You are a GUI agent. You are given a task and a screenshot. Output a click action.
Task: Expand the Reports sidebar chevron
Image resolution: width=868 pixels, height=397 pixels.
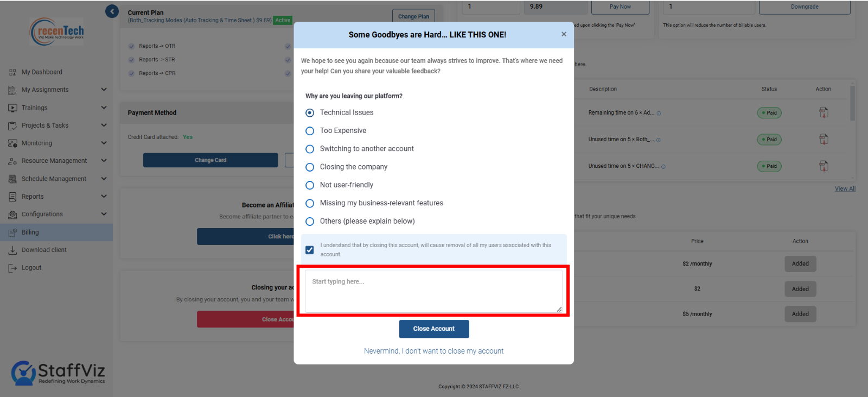pyautogui.click(x=104, y=197)
